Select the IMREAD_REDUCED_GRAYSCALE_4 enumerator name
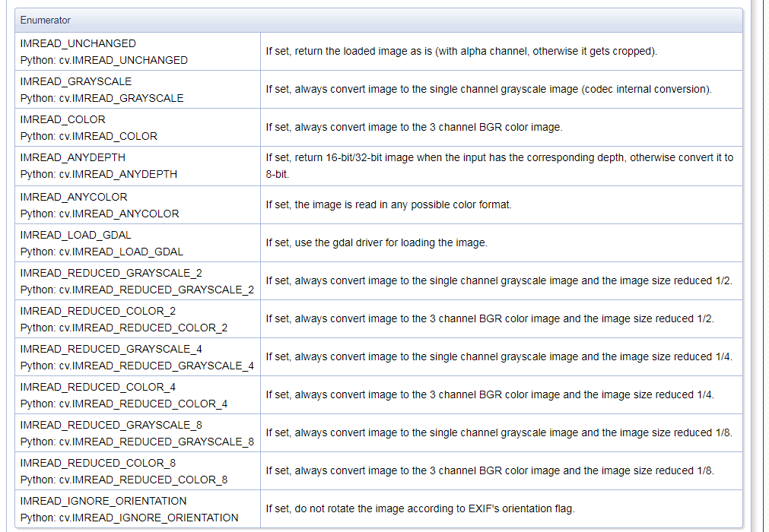Screen dimensions: 769x532 pos(111,349)
